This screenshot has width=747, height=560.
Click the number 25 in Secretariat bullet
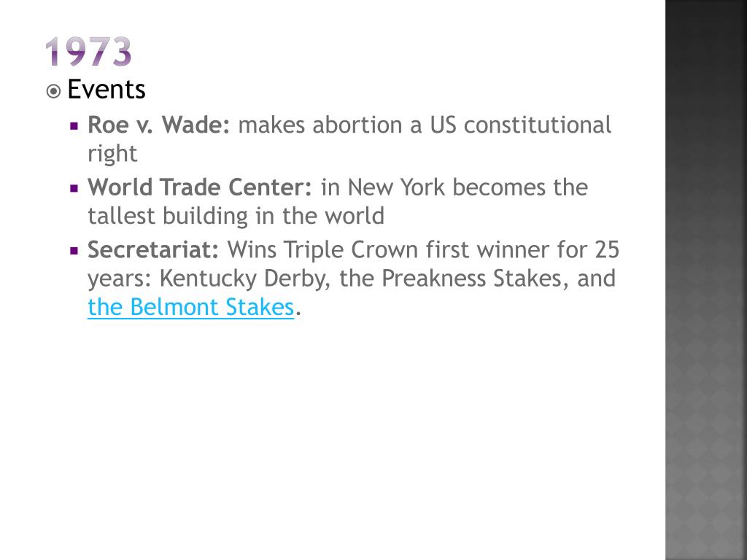606,249
